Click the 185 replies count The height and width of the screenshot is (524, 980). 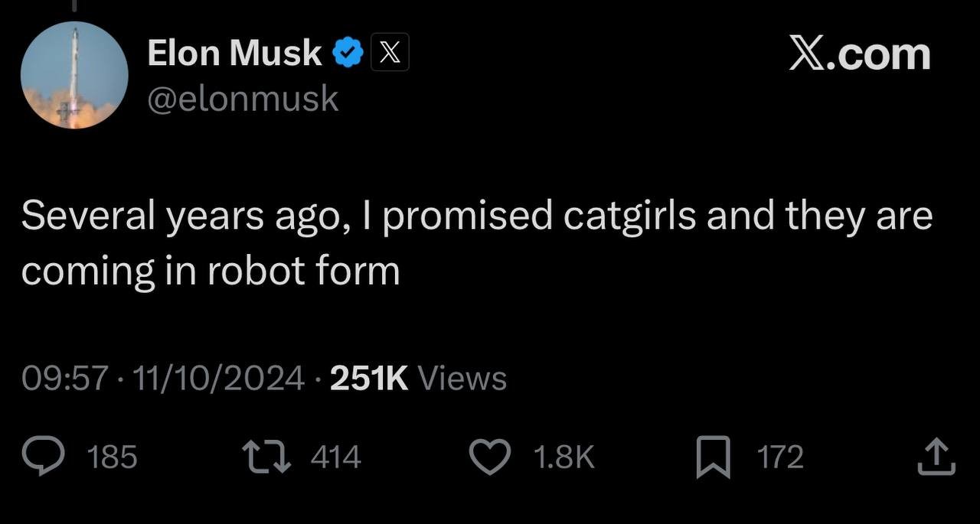[112, 457]
